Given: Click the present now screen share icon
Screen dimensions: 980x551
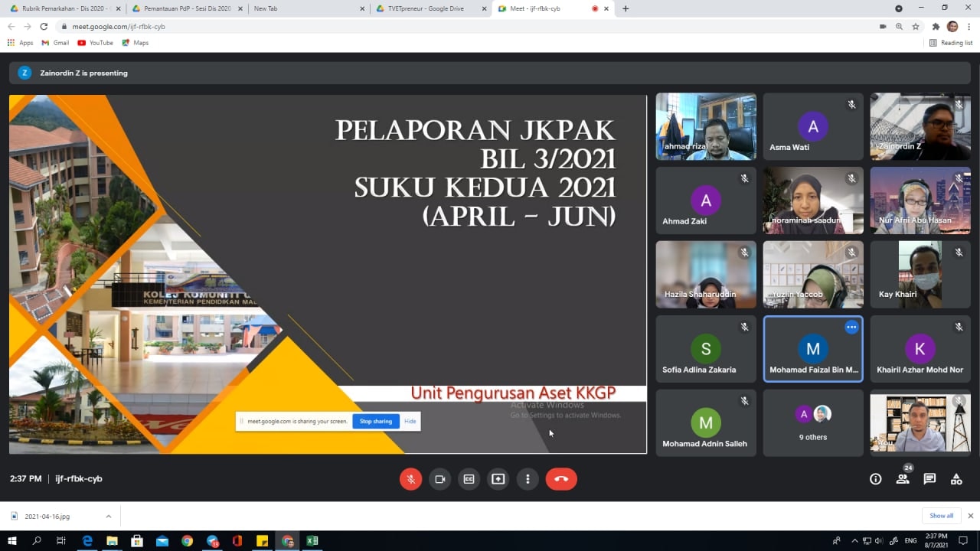Looking at the screenshot, I should (x=498, y=479).
